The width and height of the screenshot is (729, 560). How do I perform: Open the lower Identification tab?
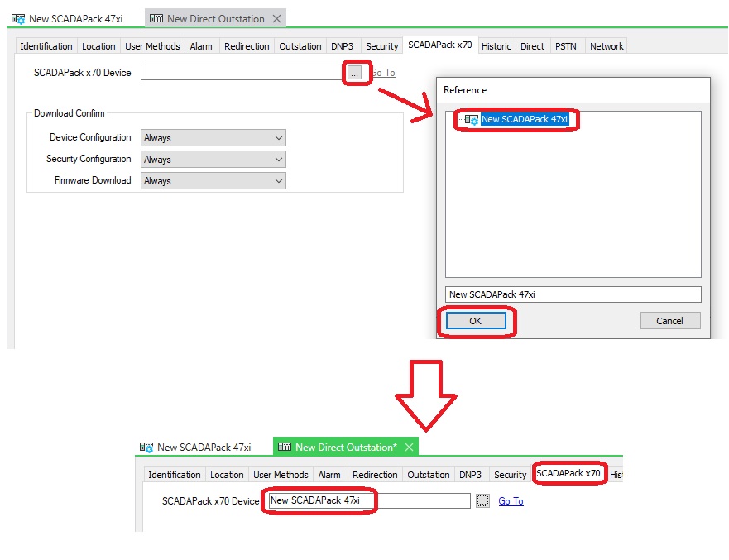pos(175,475)
